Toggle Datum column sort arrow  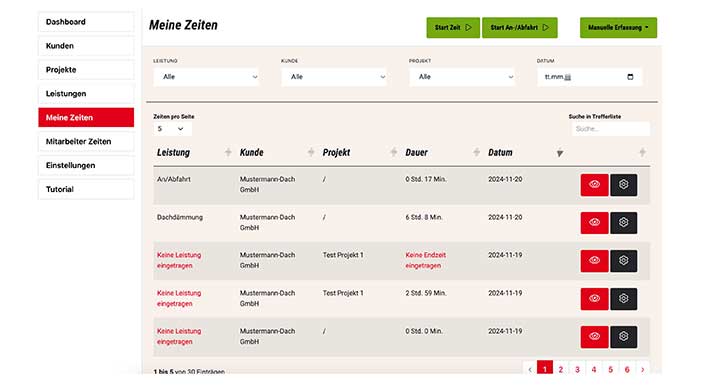point(559,153)
